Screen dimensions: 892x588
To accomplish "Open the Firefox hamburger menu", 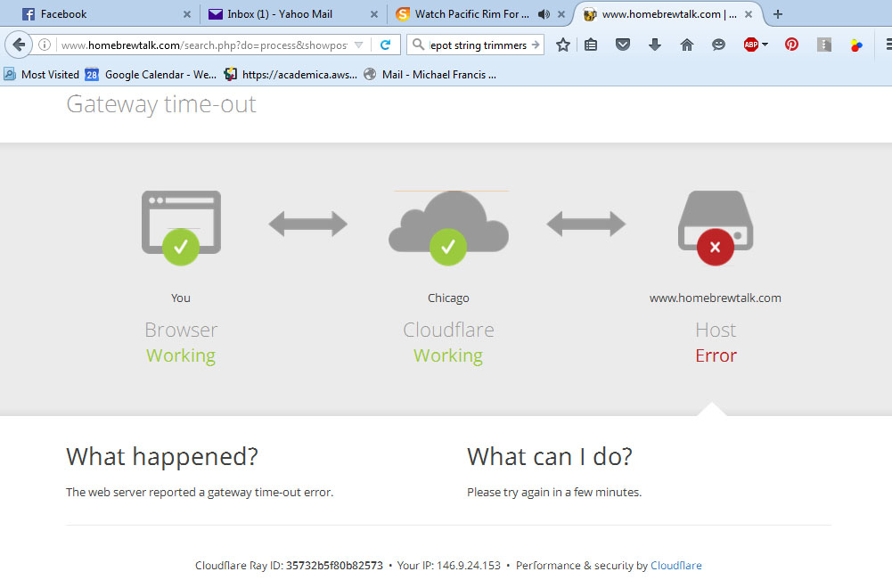I will tap(888, 45).
